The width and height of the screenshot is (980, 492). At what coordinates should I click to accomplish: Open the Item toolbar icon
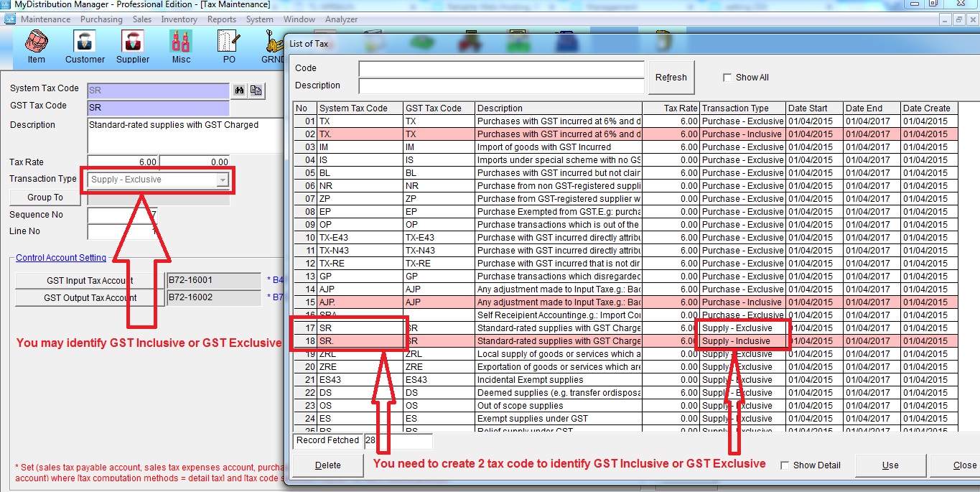pos(36,46)
